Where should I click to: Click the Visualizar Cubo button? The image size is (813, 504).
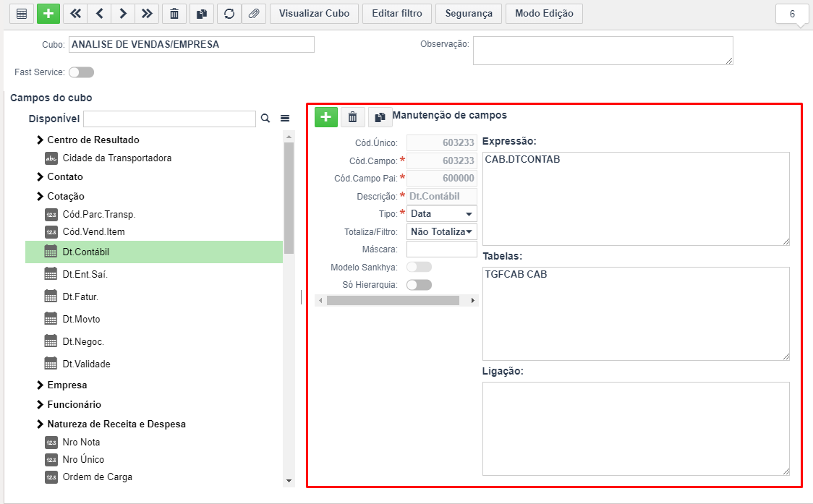coord(314,14)
